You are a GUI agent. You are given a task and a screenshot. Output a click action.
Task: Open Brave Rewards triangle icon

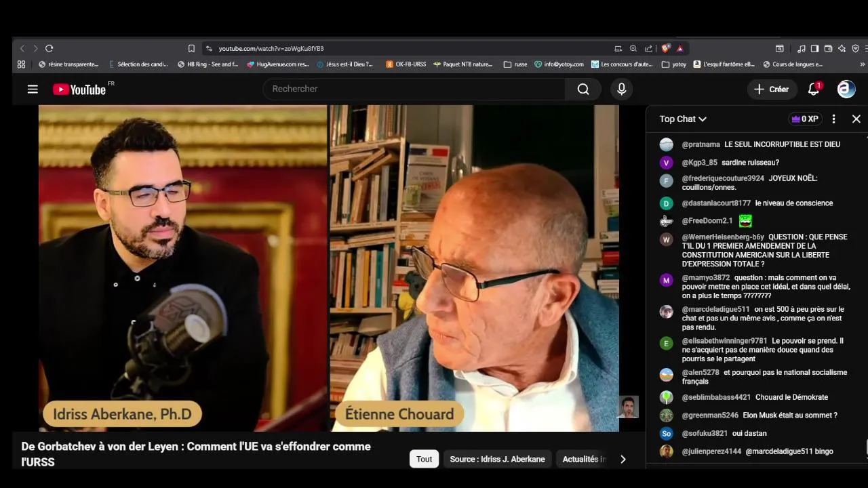[679, 48]
